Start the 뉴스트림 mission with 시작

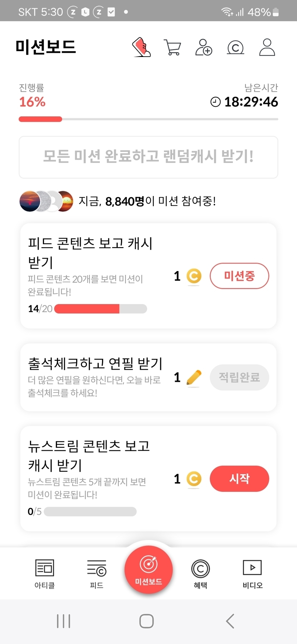click(x=239, y=479)
